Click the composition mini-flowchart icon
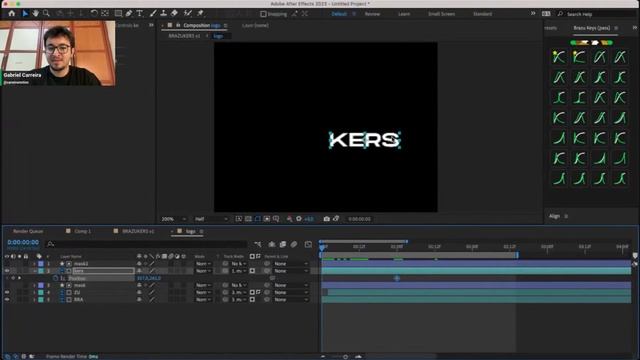The height and width of the screenshot is (360, 640). point(258,244)
